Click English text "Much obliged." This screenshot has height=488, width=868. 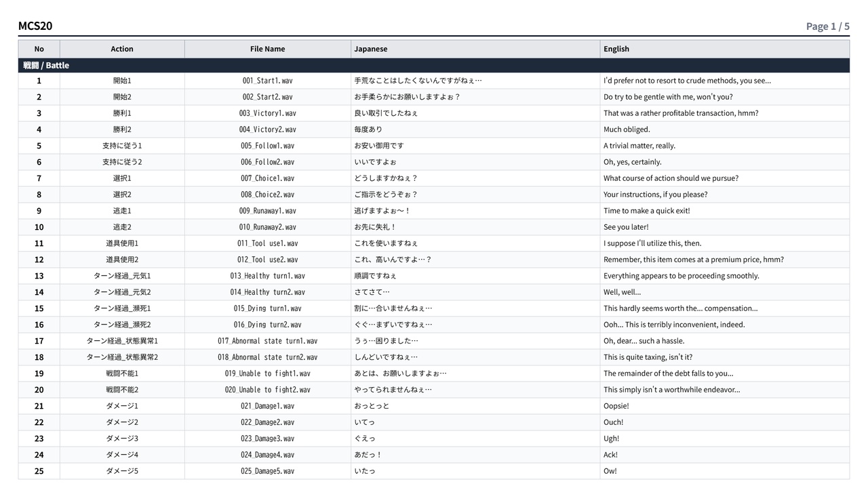[627, 129]
